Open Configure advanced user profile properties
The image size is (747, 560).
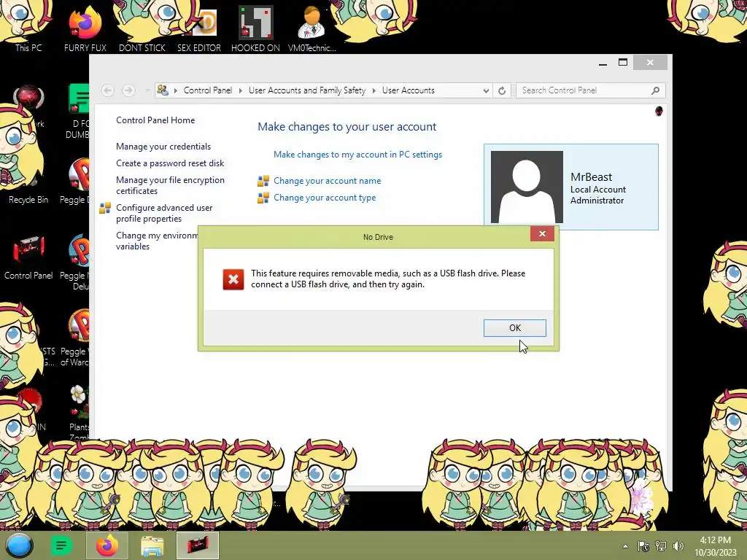click(164, 213)
